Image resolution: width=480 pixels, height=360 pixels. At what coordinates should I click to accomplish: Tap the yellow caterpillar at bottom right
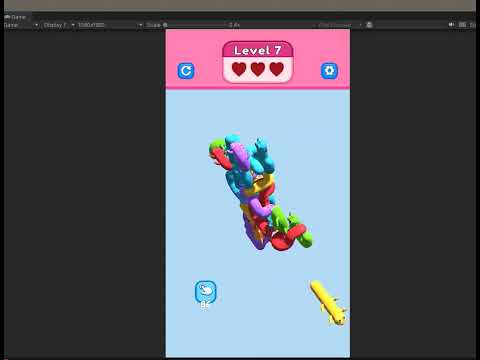329,303
